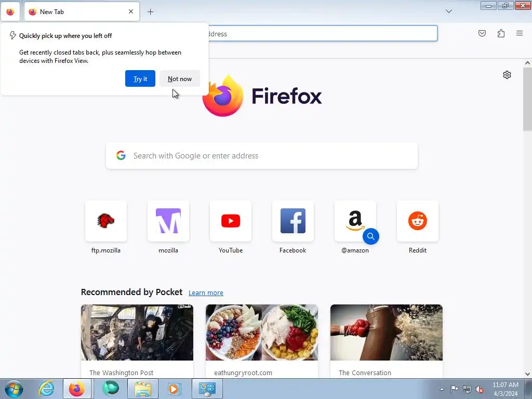Close the New Tab tab
The width and height of the screenshot is (532, 399).
coord(131,11)
